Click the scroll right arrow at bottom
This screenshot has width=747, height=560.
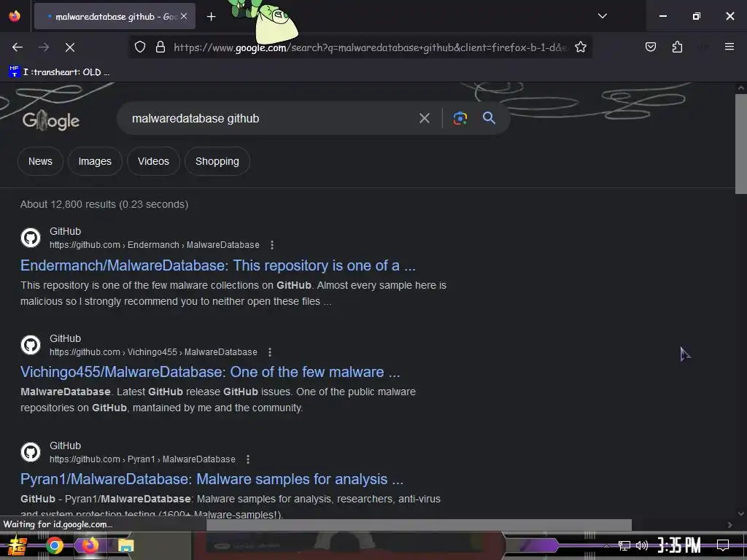(729, 524)
